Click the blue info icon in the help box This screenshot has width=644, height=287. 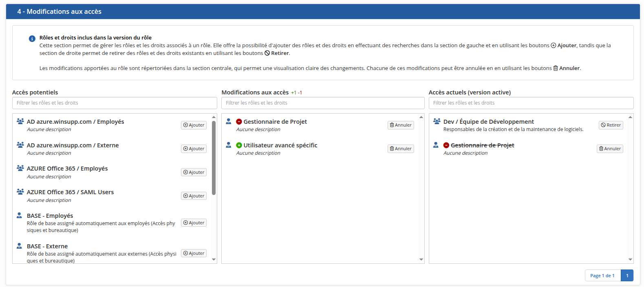(x=32, y=39)
